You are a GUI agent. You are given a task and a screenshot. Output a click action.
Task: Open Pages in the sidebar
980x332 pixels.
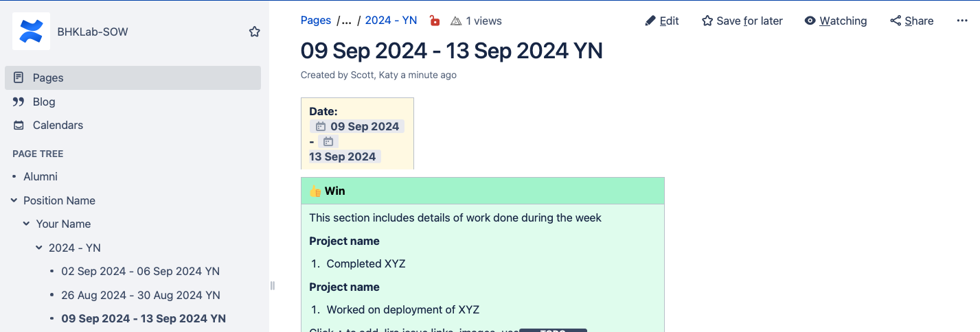click(48, 78)
